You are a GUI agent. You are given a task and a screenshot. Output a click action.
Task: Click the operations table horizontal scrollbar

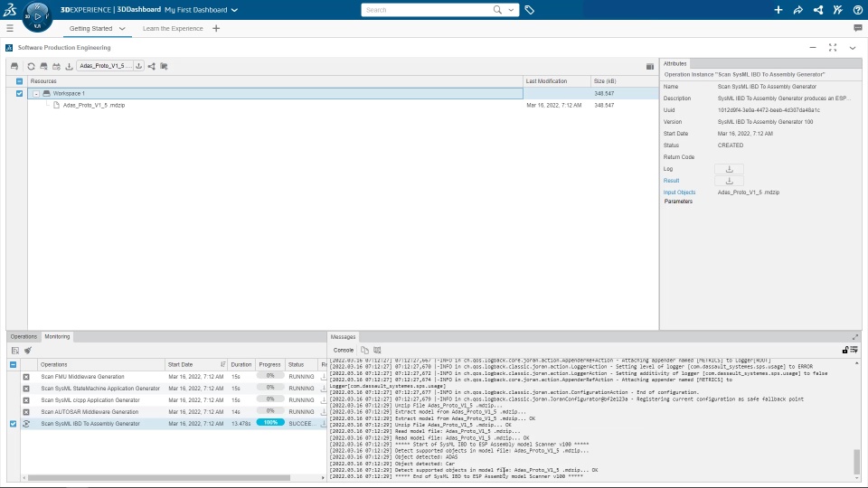[159, 477]
